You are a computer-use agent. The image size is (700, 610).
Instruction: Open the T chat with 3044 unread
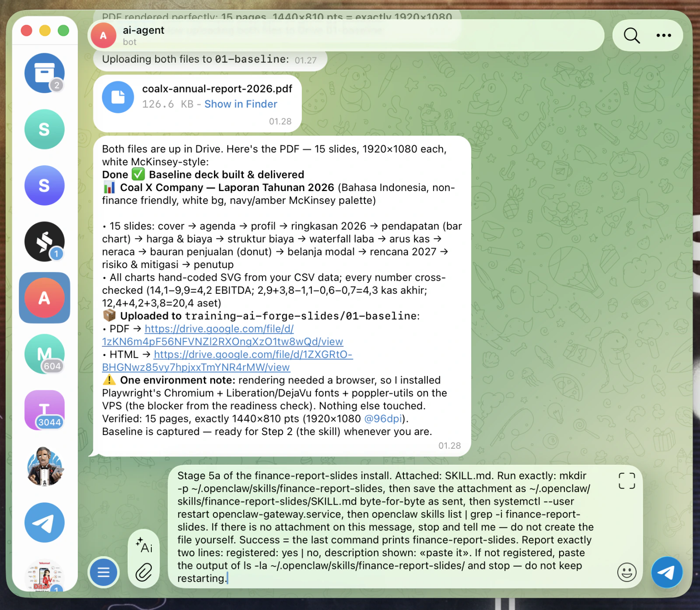pos(44,410)
